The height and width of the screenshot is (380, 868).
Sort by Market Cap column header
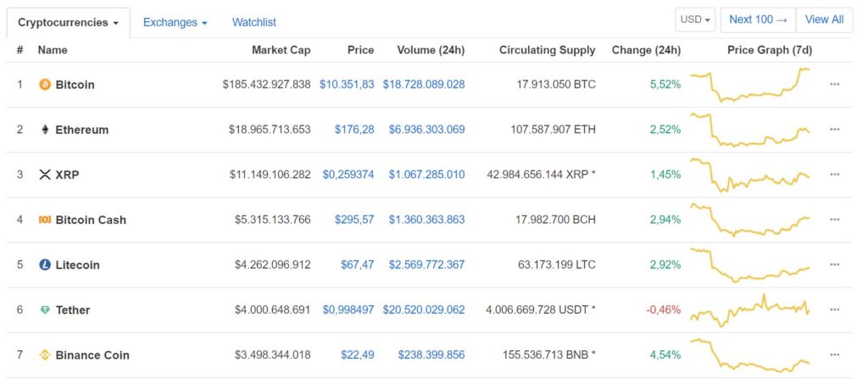pyautogui.click(x=281, y=50)
